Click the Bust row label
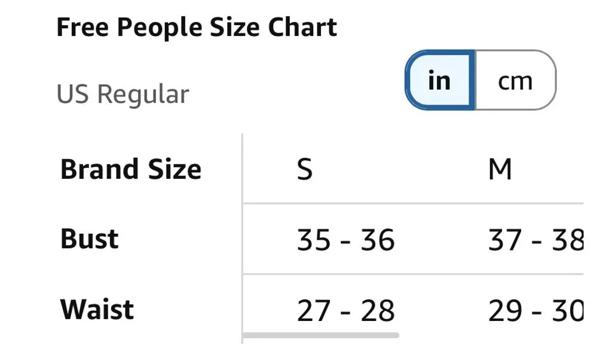The height and width of the screenshot is (364, 612). coord(90,238)
